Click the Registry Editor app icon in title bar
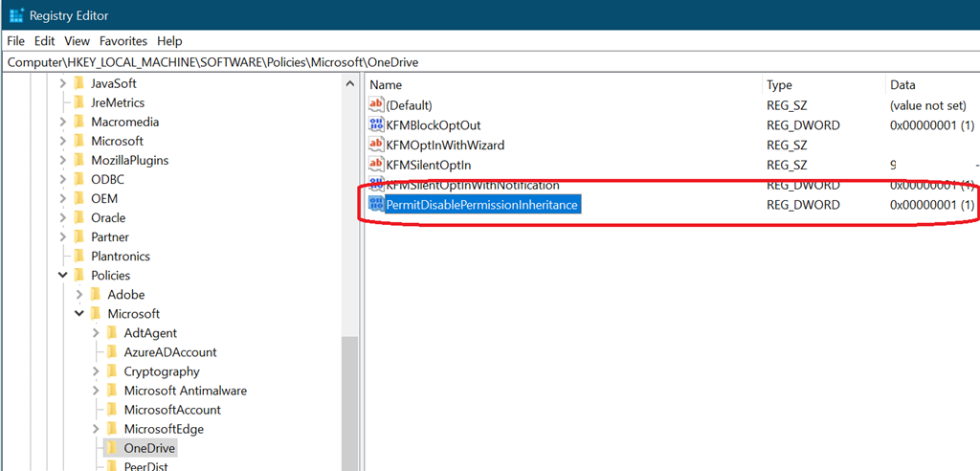980x471 pixels. pos(15,15)
